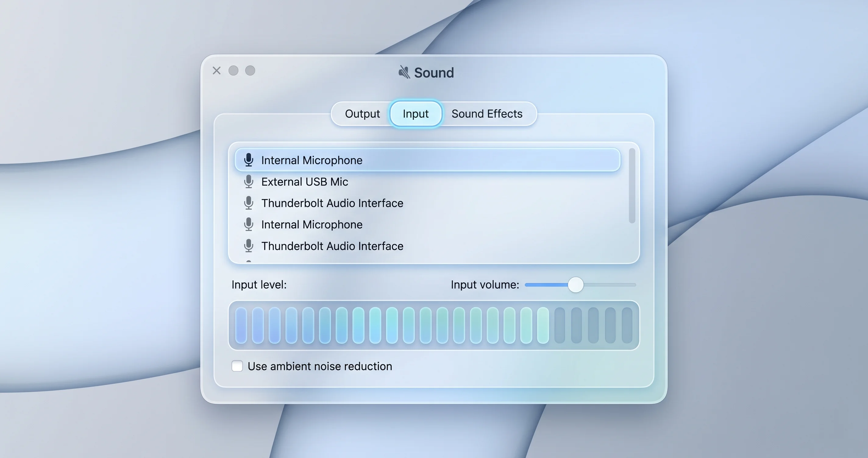Viewport: 868px width, 458px height.
Task: Click the microphone icon of the Thunderbolt Audio Interface just under External USB Mic
Action: tap(249, 203)
